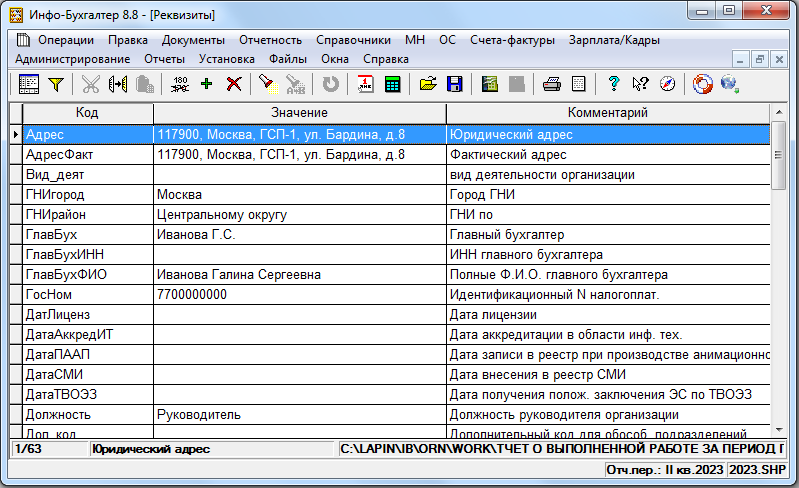Select the АдресФакт code cell

[x=88, y=154]
